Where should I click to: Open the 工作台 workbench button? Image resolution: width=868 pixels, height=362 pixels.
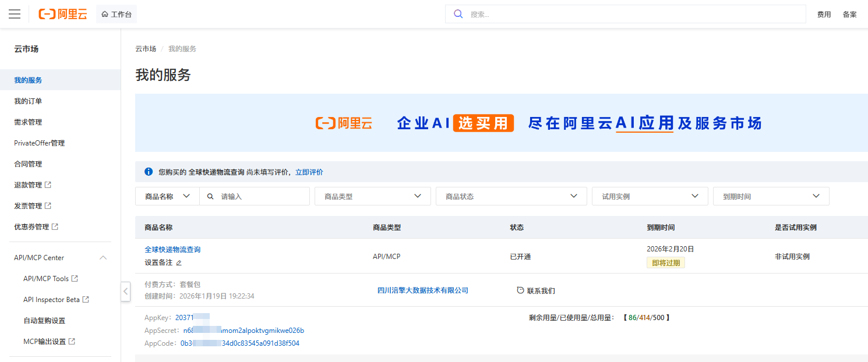pos(117,14)
